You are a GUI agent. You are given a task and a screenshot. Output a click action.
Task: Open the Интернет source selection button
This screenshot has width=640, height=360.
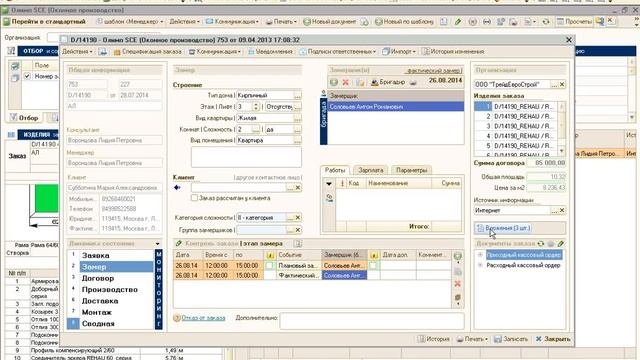pos(554,211)
